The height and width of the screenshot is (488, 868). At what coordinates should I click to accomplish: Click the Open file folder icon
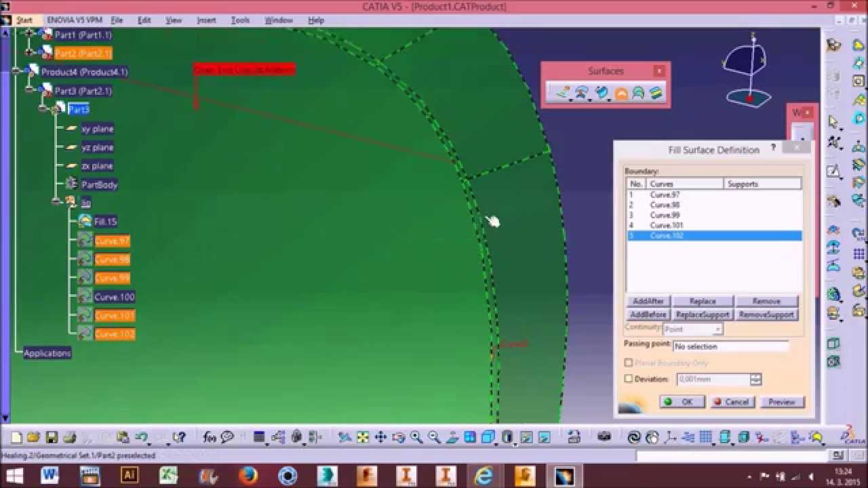click(33, 437)
